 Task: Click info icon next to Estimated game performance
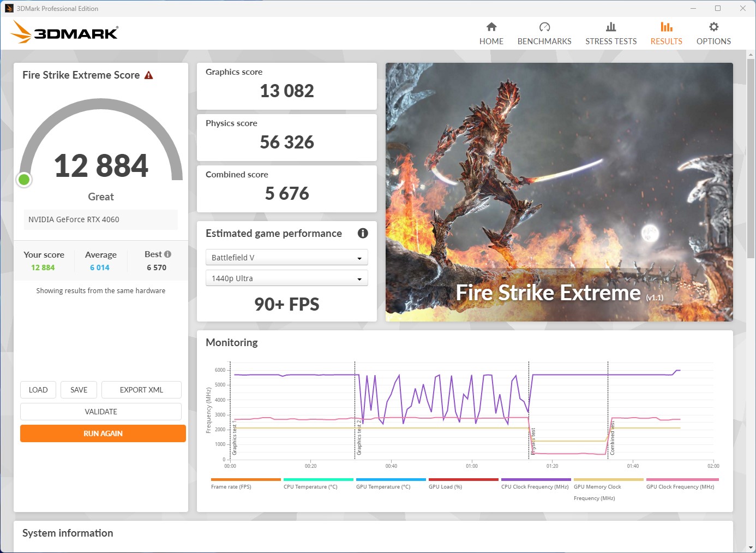pyautogui.click(x=363, y=233)
